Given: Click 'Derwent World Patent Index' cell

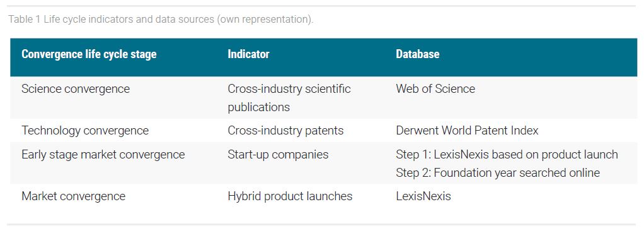Looking at the screenshot, I should (467, 131).
